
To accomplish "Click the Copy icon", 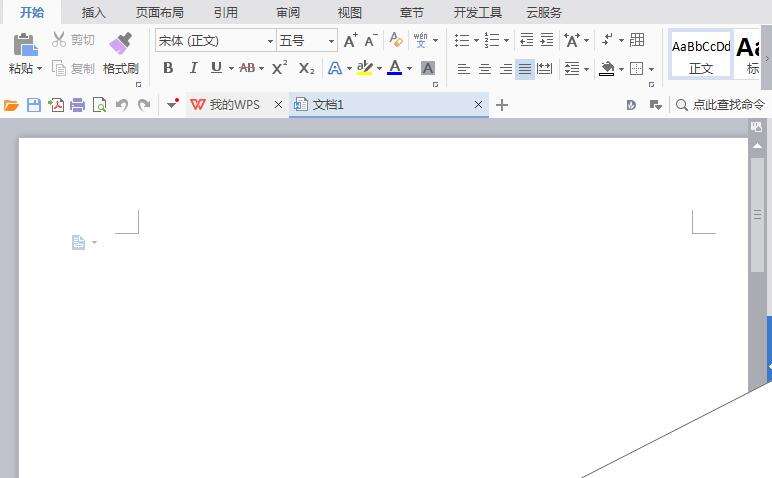I will tap(59, 68).
